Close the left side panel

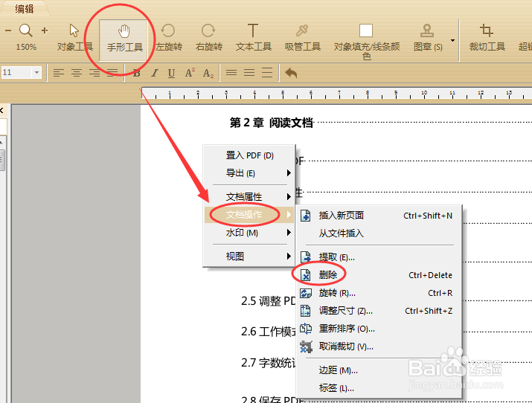1,110
